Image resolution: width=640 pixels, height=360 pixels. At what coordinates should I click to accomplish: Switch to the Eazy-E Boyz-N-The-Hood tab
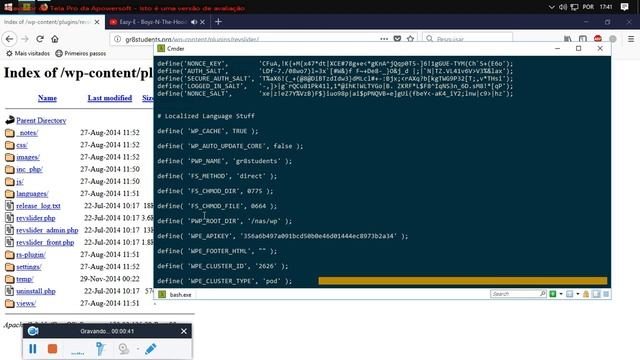(x=153, y=22)
